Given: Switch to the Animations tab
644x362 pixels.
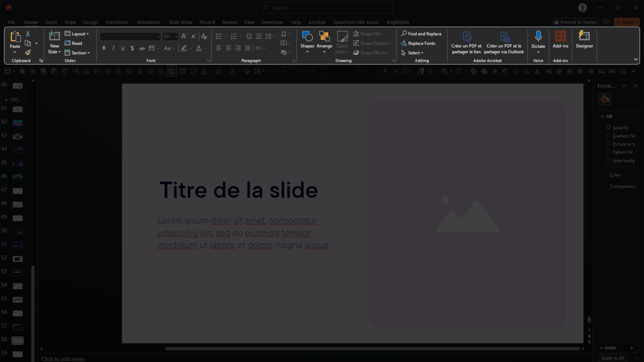Looking at the screenshot, I should pyautogui.click(x=149, y=22).
